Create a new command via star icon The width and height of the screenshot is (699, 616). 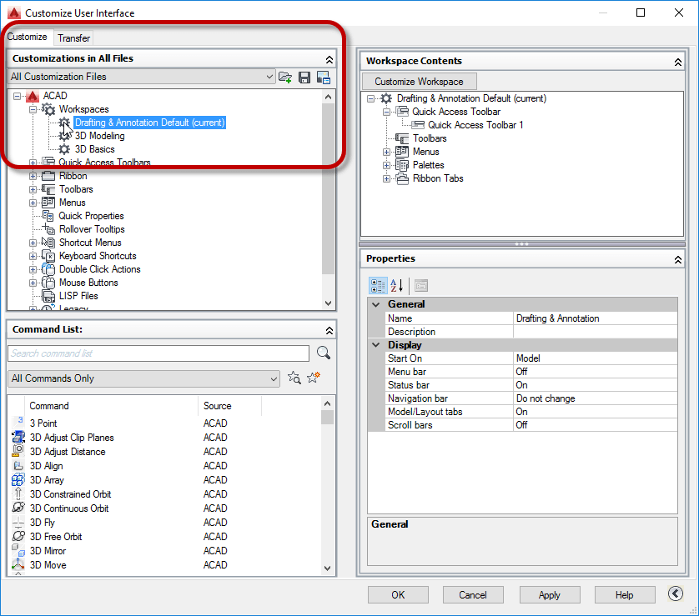pos(312,378)
